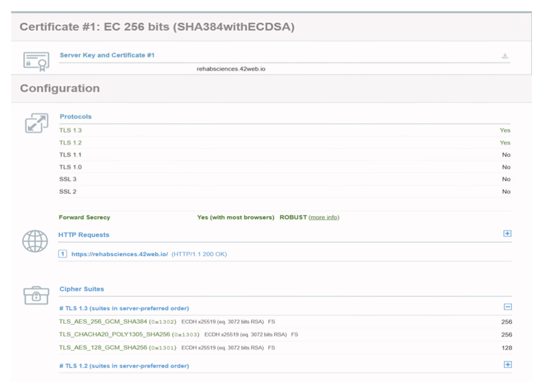
Task: Select the TLS_AES_256_GCM_SHA384 cipher entry
Action: [x=103, y=322]
